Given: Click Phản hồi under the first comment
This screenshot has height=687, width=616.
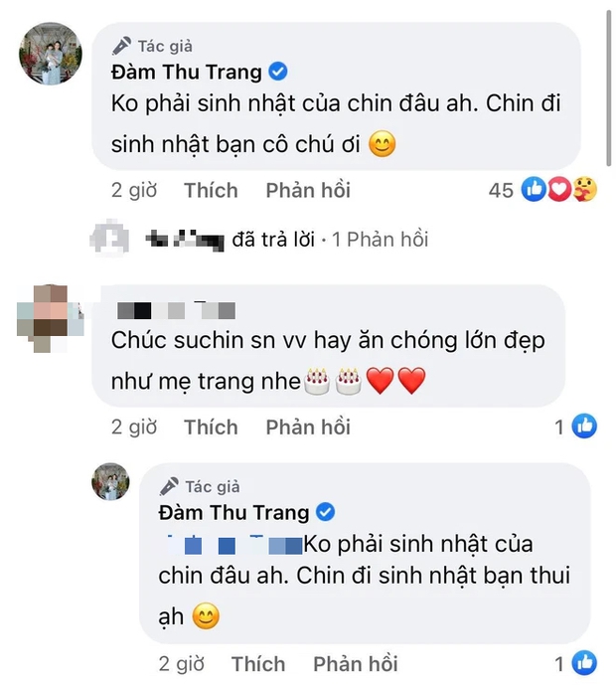Looking at the screenshot, I should 308,191.
